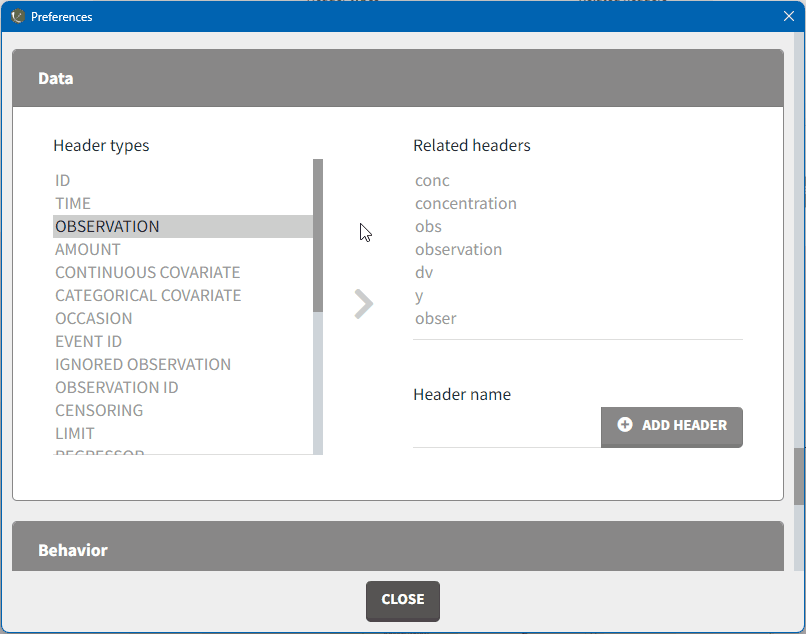Choose AMOUNT in header types list
This screenshot has width=806, height=634.
tap(88, 250)
